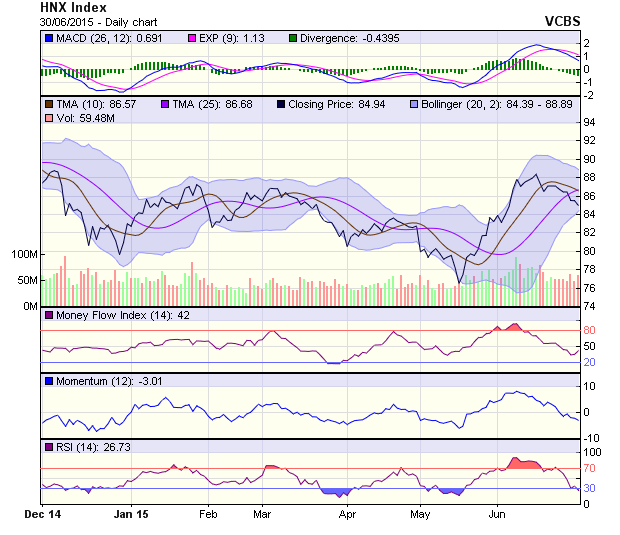Image resolution: width=620 pixels, height=535 pixels.
Task: Click the Mar label on the time axis
Action: (263, 515)
